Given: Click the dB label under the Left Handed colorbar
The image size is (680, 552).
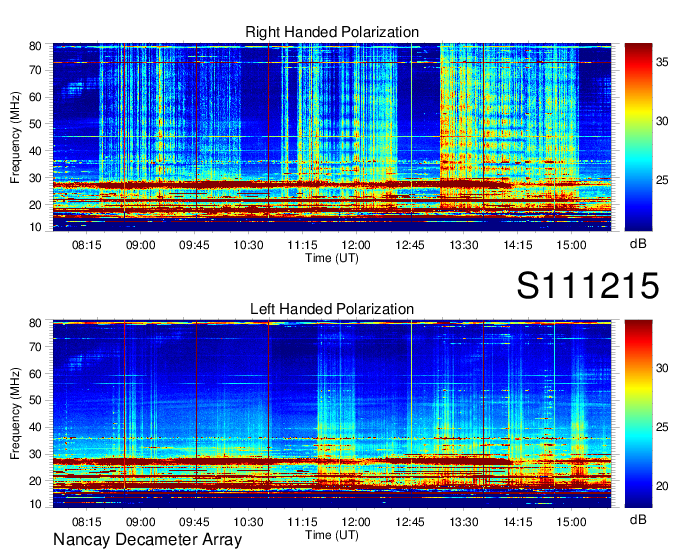Looking at the screenshot, I should (x=638, y=519).
